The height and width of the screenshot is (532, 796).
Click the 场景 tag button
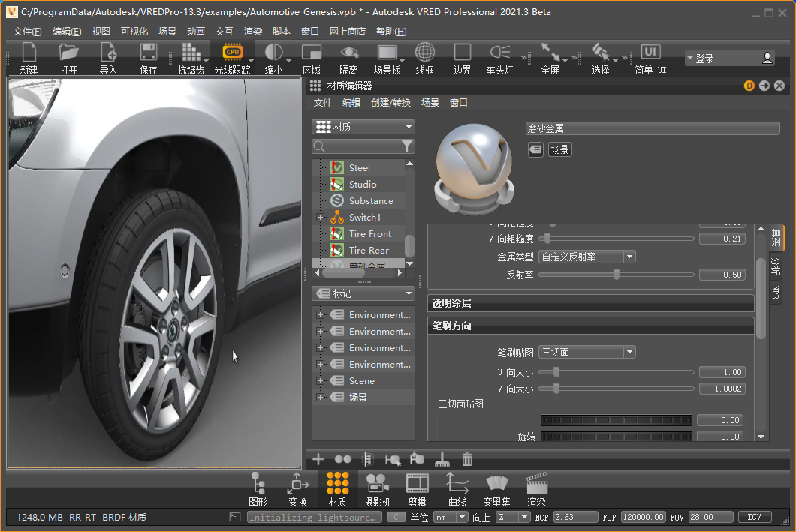pyautogui.click(x=559, y=149)
